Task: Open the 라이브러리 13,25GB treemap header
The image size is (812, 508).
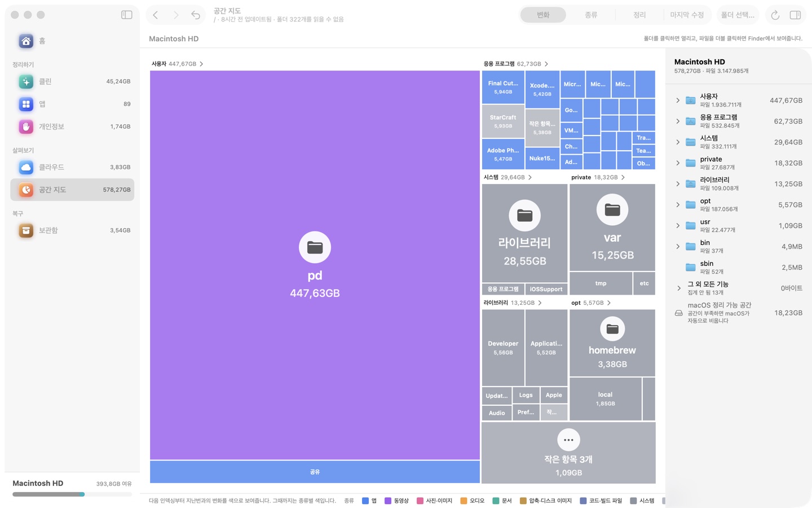Action: pyautogui.click(x=512, y=303)
